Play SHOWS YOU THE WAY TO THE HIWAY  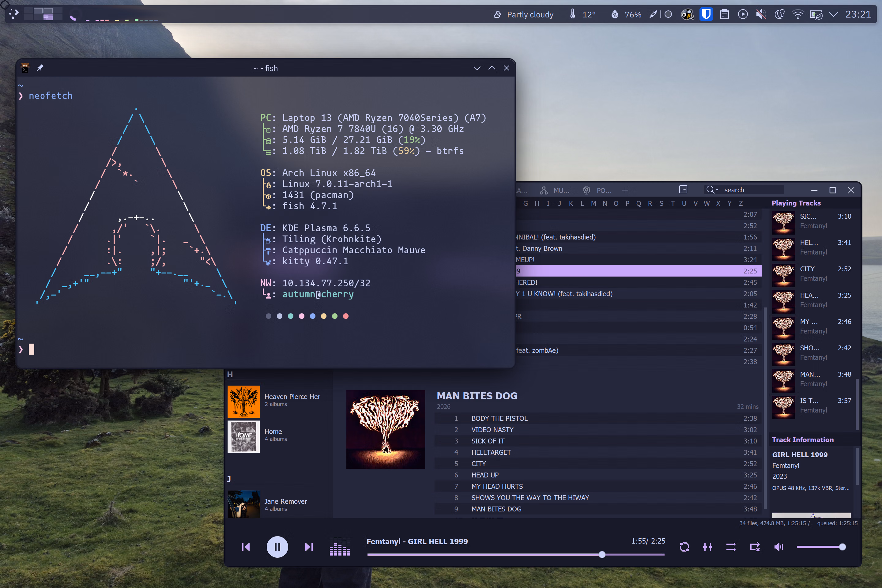coord(598,498)
